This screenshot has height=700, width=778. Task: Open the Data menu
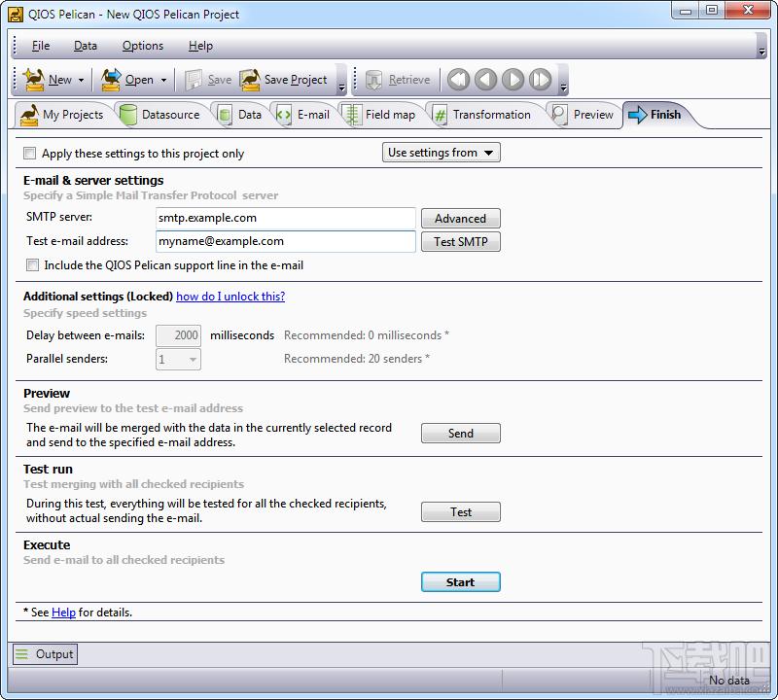pos(86,46)
